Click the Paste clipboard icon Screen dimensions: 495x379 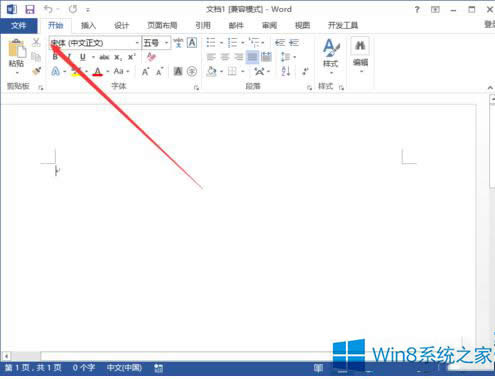[17, 49]
